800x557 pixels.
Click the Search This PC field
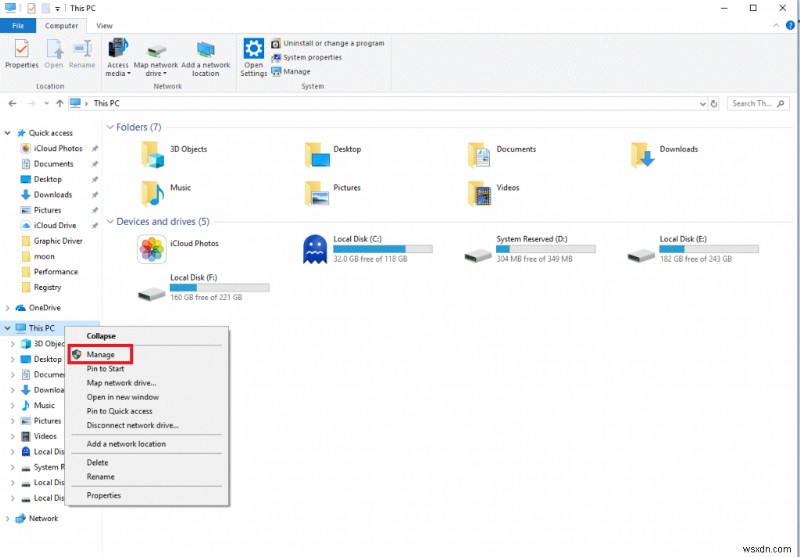758,104
